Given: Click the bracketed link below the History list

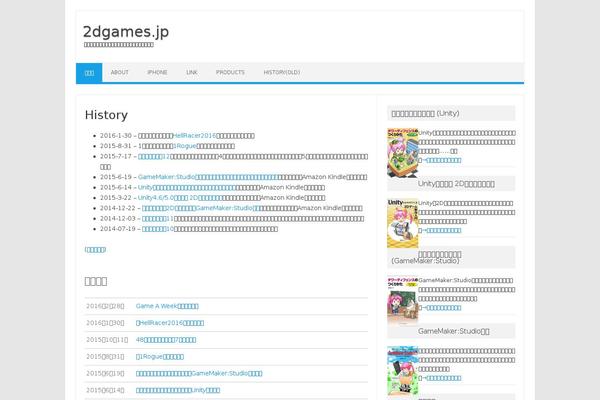Looking at the screenshot, I should click(95, 250).
